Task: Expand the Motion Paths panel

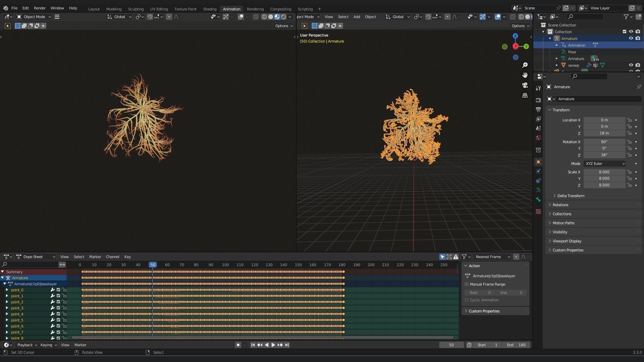Action: tap(563, 223)
